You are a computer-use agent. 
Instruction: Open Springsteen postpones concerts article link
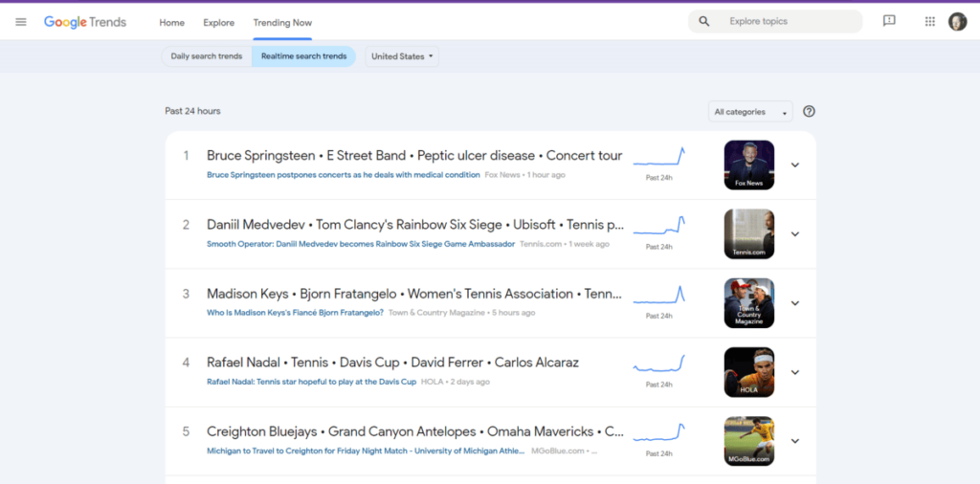coord(344,175)
